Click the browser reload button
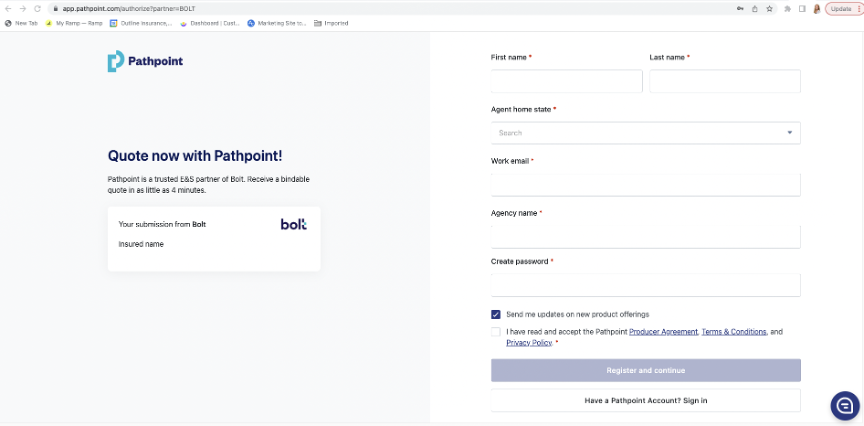The image size is (864, 426). [x=37, y=8]
